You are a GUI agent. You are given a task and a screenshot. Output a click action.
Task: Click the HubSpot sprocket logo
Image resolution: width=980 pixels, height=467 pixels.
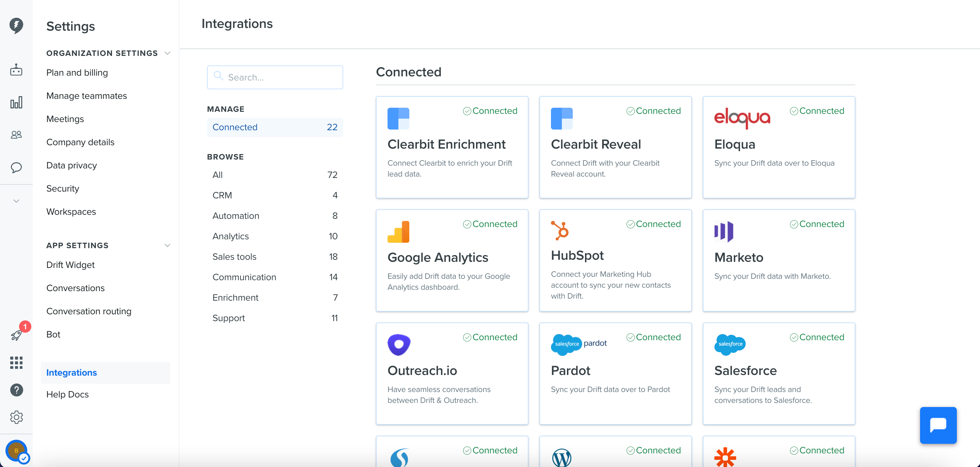[x=559, y=230]
